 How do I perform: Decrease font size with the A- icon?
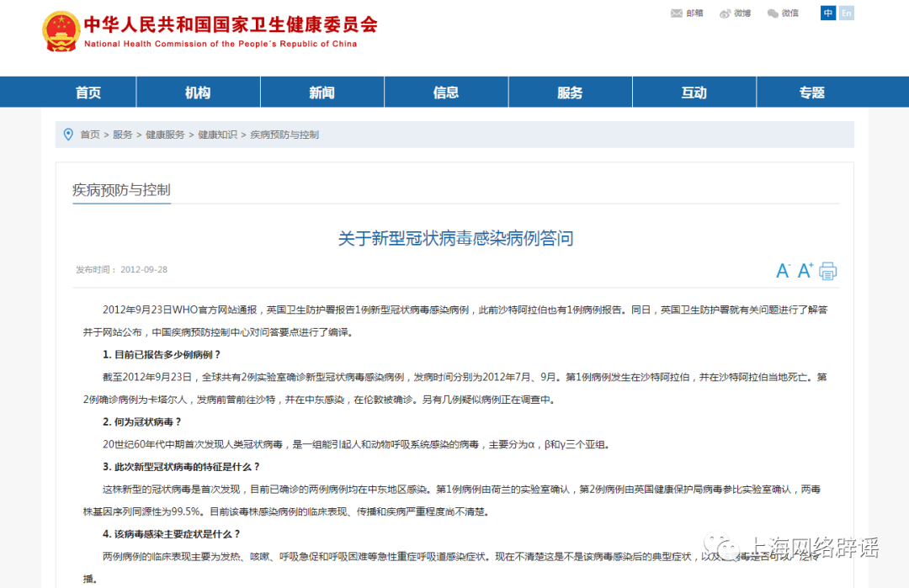[x=784, y=271]
